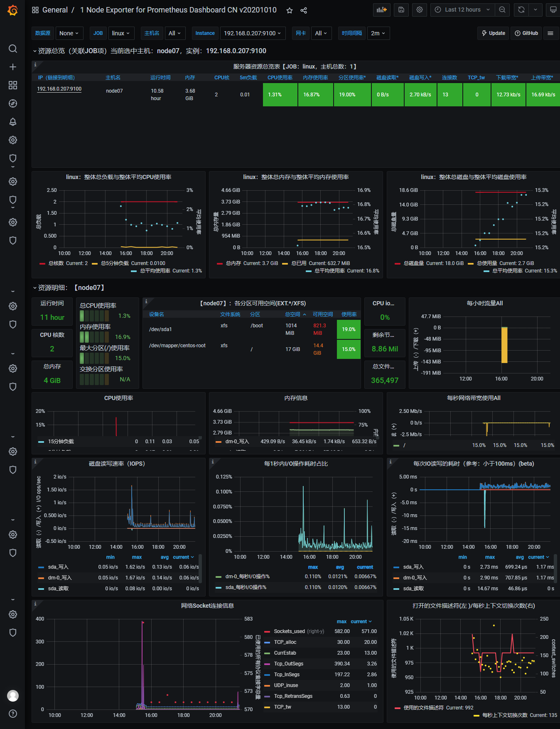
Task: Add a panel with the chart-plus icon
Action: (x=381, y=10)
